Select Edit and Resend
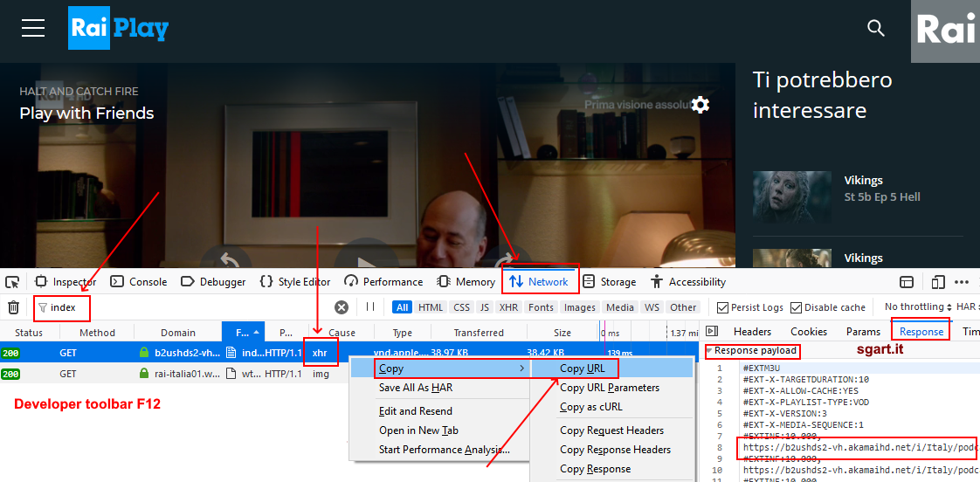980x482 pixels. pos(416,411)
